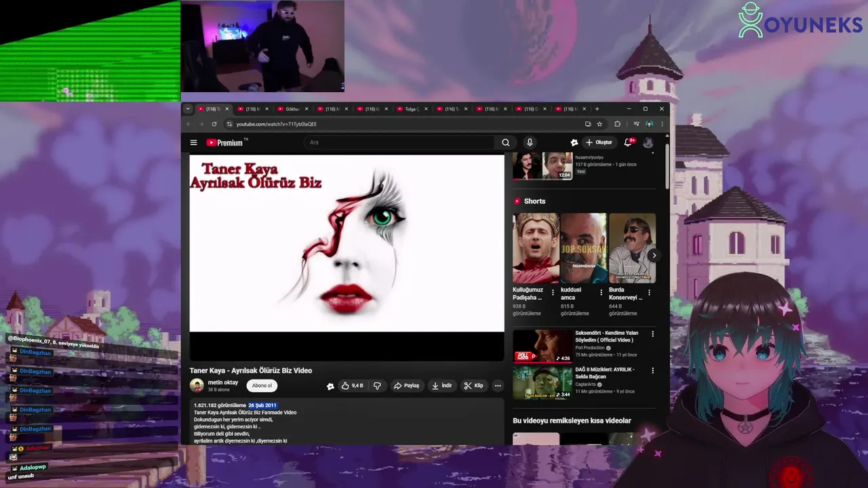The height and width of the screenshot is (488, 868).
Task: Open the Burda Konserveyi short thumbnail
Action: tap(632, 248)
